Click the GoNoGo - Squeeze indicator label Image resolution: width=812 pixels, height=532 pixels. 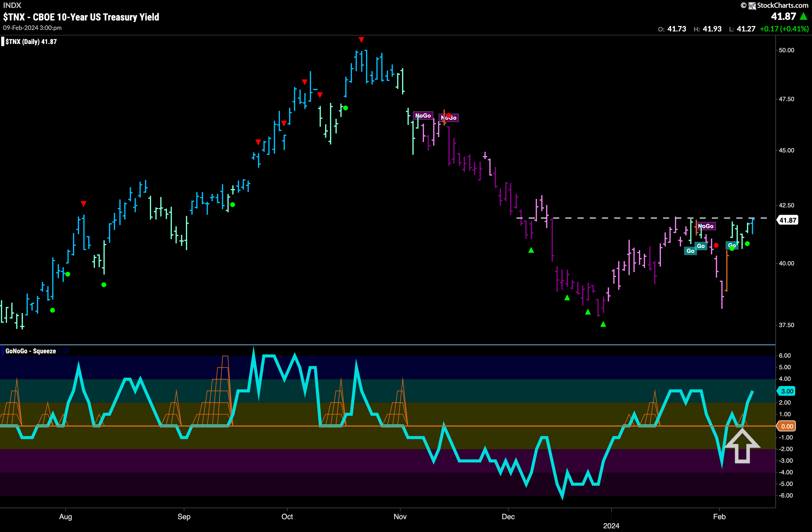click(x=31, y=351)
